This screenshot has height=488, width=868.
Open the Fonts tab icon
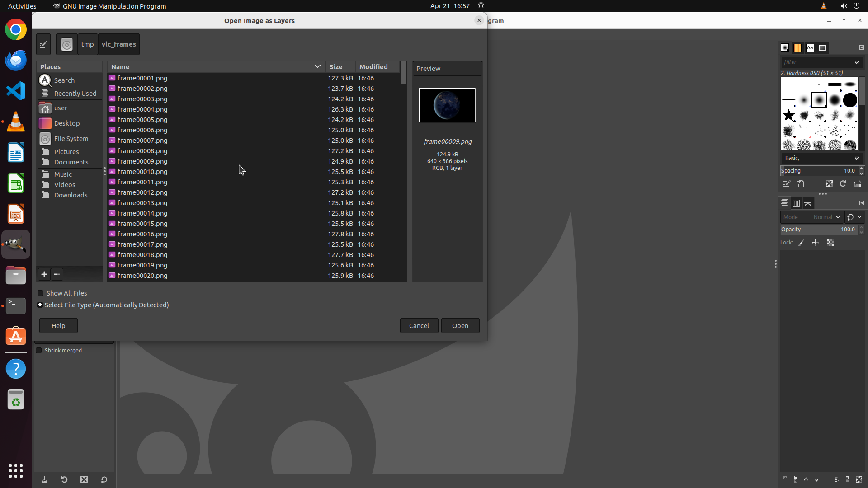(810, 48)
